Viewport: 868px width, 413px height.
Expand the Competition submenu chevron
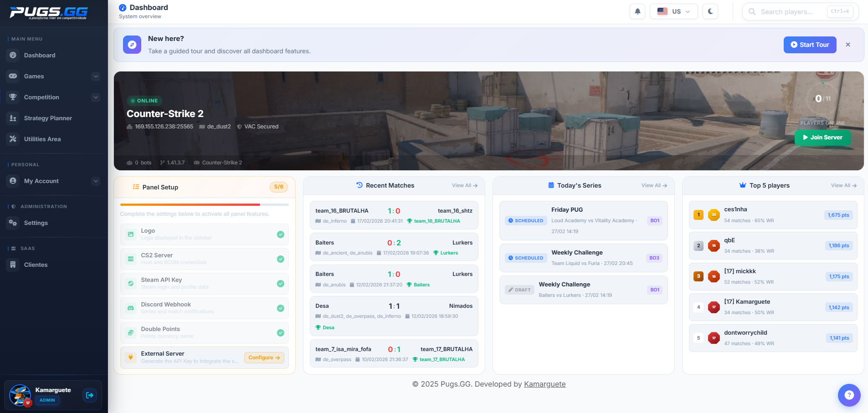click(x=96, y=97)
